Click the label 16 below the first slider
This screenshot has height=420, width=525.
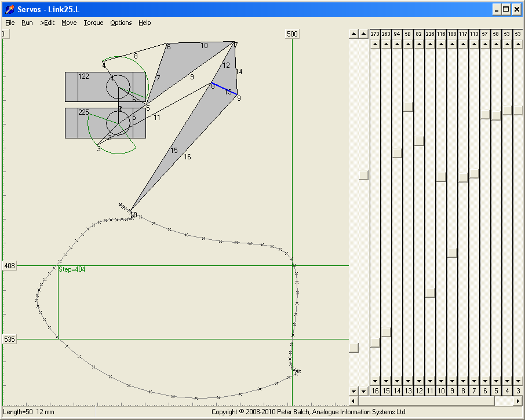click(x=374, y=391)
